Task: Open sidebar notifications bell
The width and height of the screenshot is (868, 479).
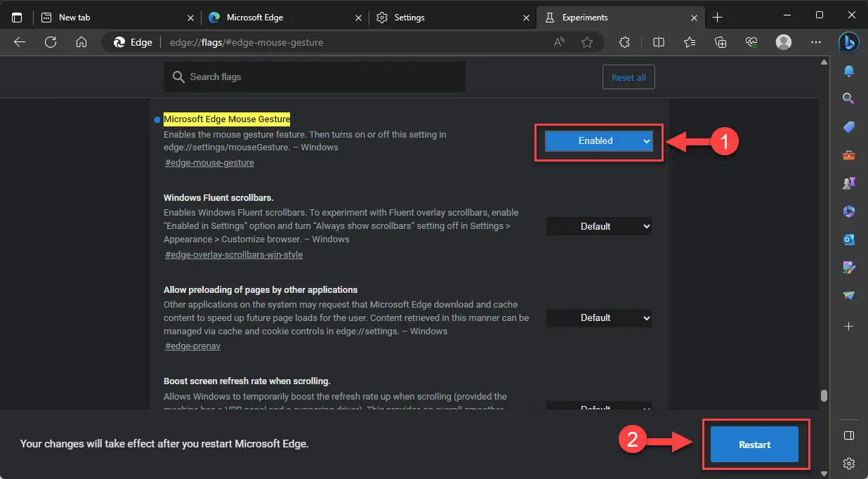Action: tap(849, 72)
